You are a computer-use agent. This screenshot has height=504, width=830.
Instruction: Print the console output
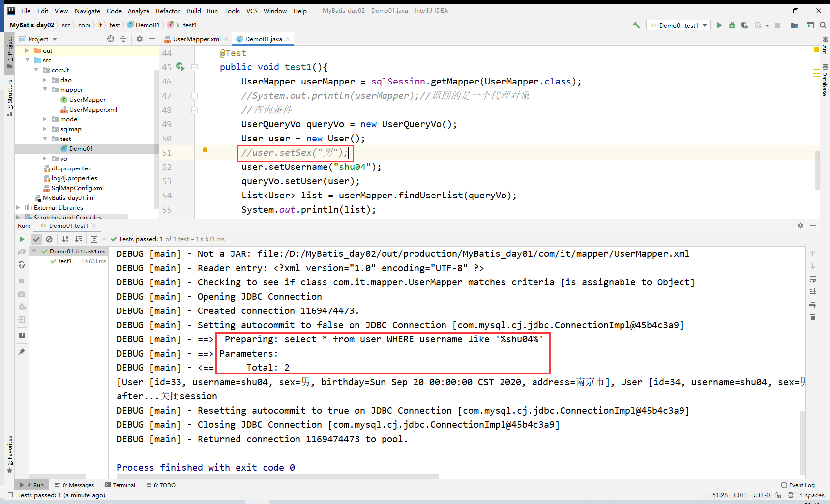click(x=813, y=305)
